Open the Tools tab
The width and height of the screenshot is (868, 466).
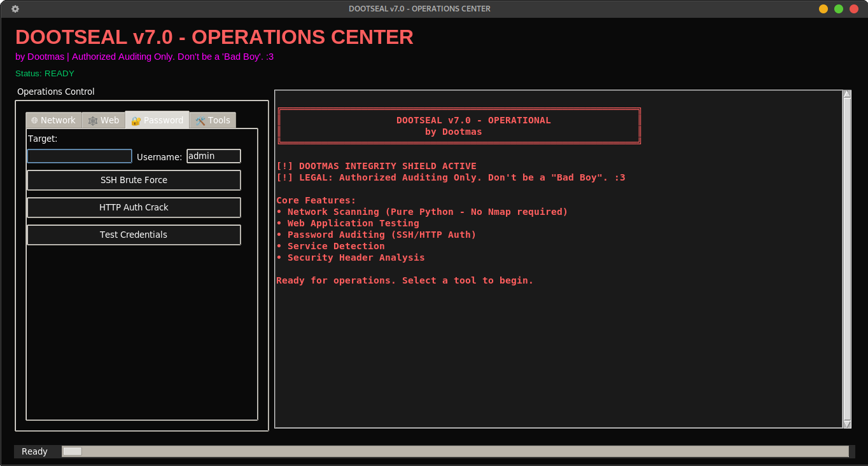217,120
